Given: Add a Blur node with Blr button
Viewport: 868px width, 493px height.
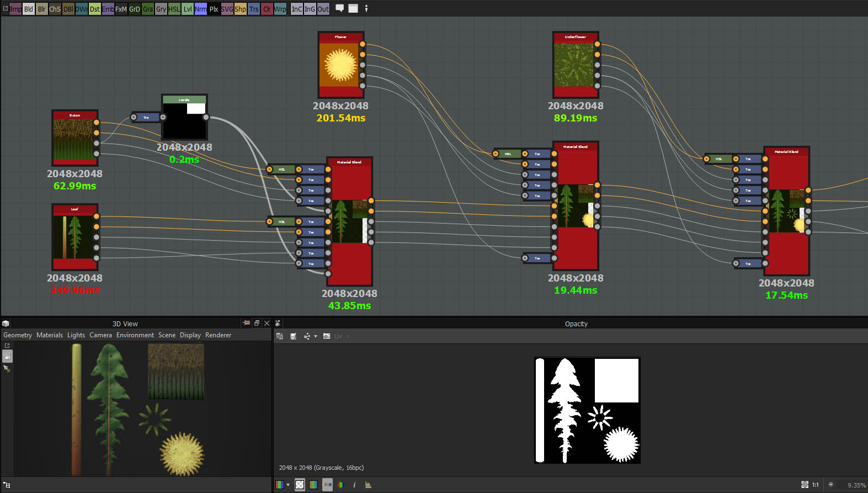Looking at the screenshot, I should pyautogui.click(x=42, y=9).
